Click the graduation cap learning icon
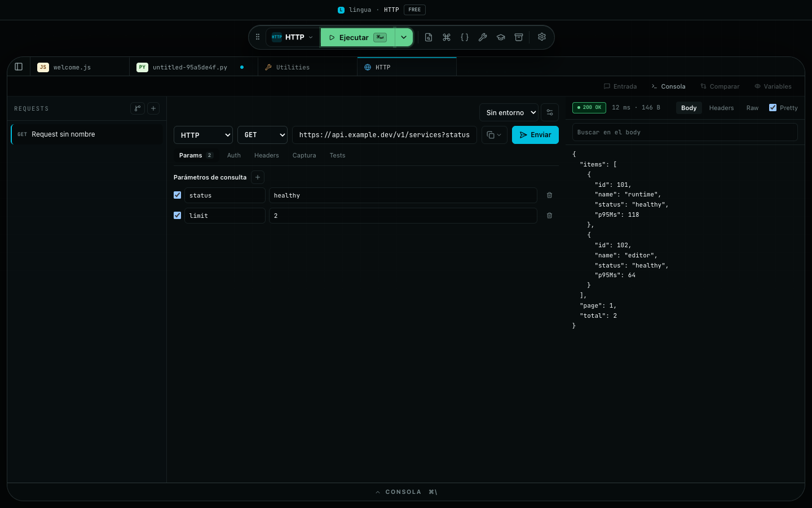This screenshot has width=812, height=508. [x=501, y=37]
